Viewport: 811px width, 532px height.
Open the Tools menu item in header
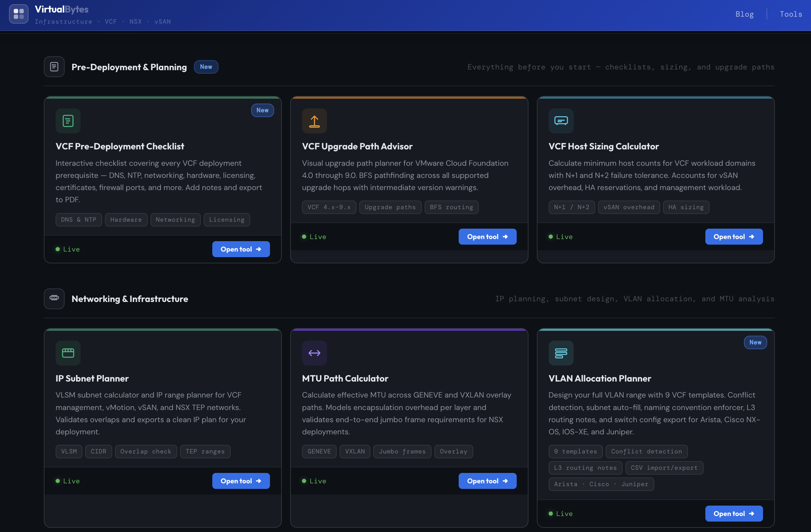pos(791,14)
